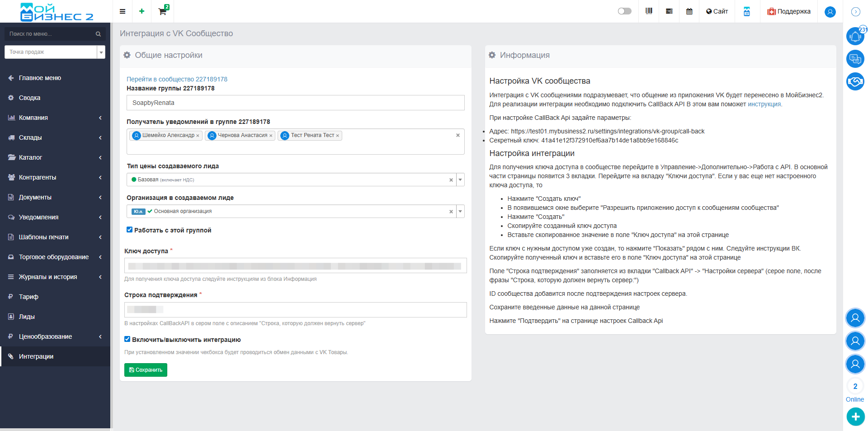Click the green plus add icon
Screen dimensions: 868x431
coord(142,11)
